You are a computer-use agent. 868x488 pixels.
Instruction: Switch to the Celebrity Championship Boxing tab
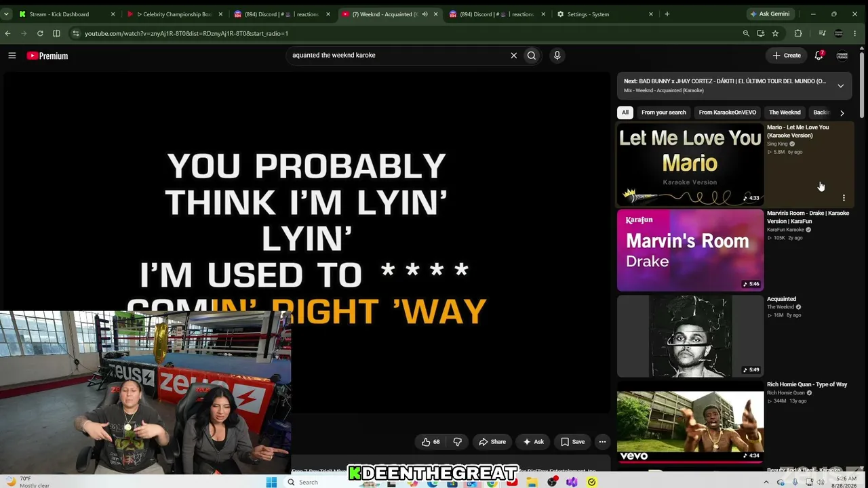(174, 14)
